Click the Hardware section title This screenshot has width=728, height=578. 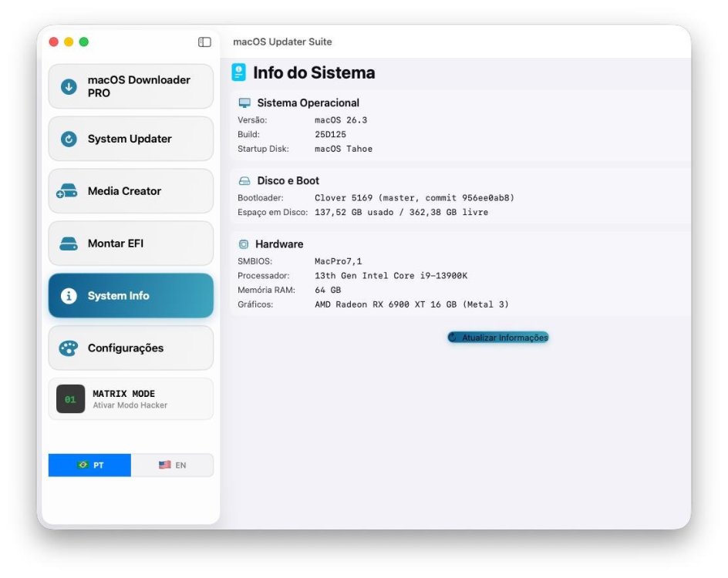click(x=279, y=244)
